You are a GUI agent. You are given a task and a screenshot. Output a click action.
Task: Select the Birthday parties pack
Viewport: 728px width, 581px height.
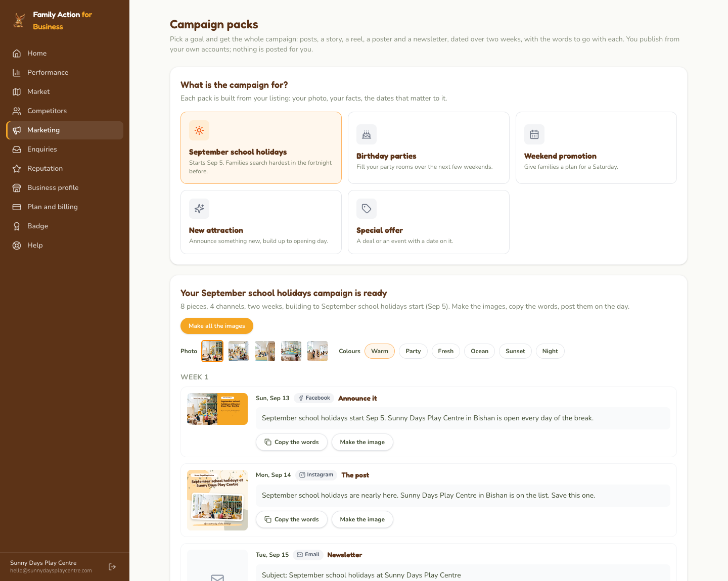point(429,148)
